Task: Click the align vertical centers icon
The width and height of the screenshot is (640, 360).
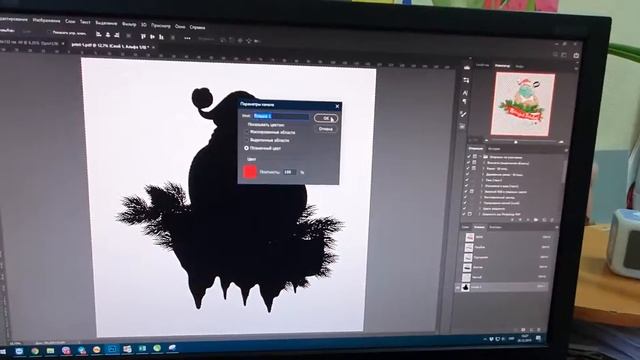Action: coord(152,36)
